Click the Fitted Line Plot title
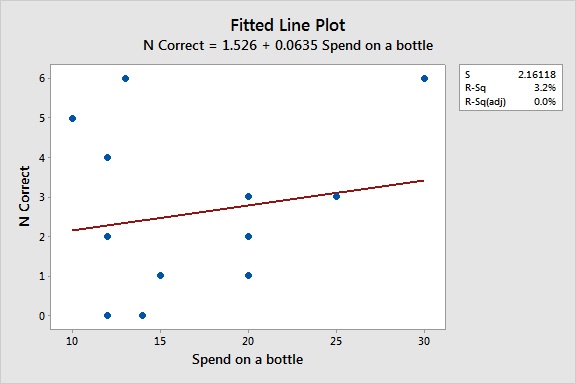Viewport: 576px width, 384px height. (288, 25)
